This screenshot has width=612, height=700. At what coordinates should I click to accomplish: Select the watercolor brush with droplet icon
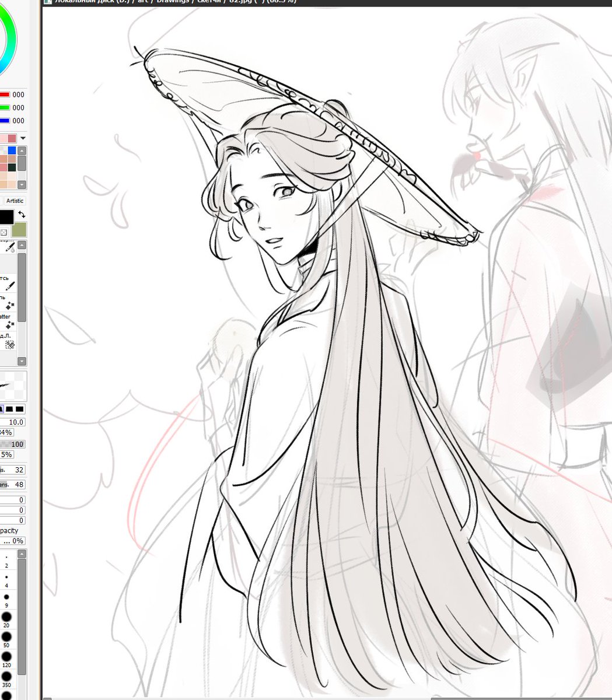coord(9,248)
